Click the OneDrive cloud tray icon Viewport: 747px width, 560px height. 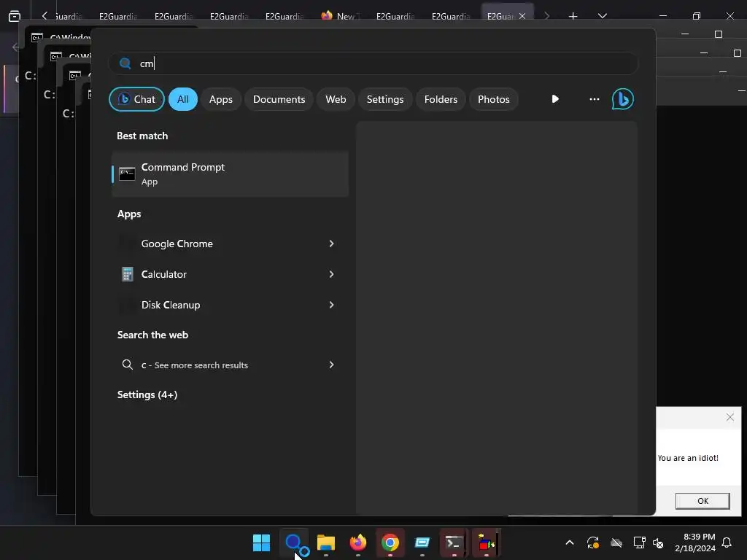[x=616, y=542]
